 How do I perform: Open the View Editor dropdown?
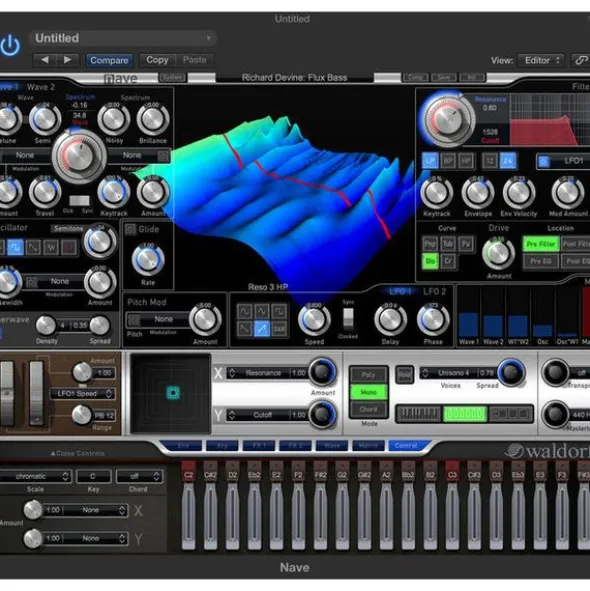click(x=541, y=60)
